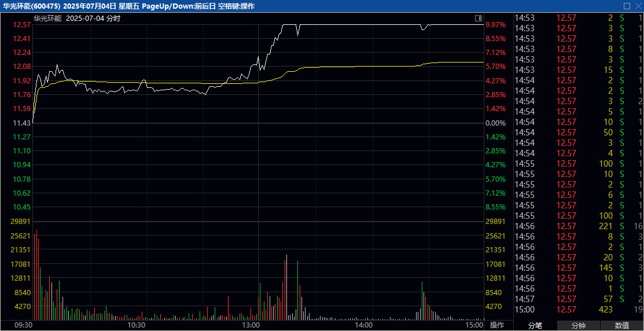This screenshot has width=644, height=331.
Task: Click the 11.43 previous close price label
Action: pyautogui.click(x=22, y=123)
